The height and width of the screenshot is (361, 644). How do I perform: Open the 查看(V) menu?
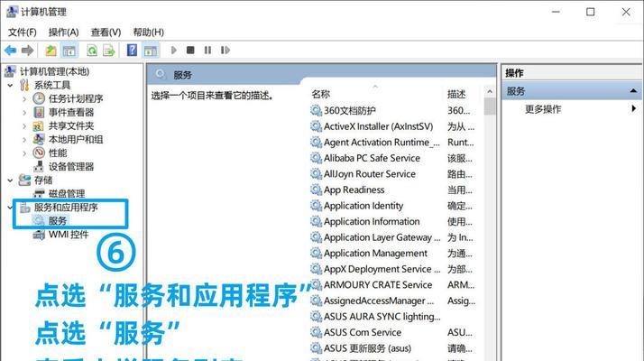point(106,32)
